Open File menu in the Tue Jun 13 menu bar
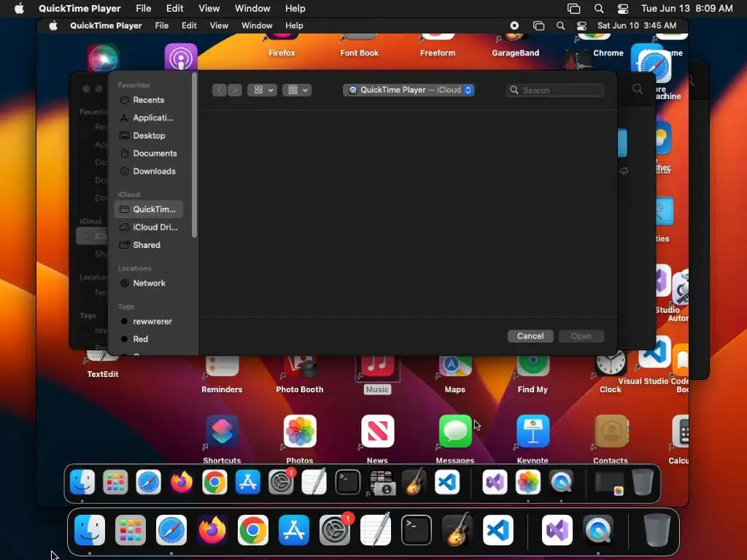This screenshot has height=560, width=747. (144, 9)
